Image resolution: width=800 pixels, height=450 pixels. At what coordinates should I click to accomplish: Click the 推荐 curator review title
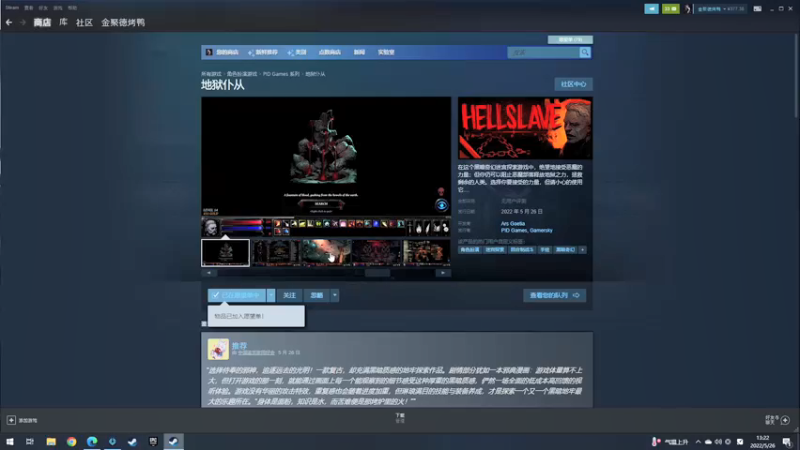239,345
